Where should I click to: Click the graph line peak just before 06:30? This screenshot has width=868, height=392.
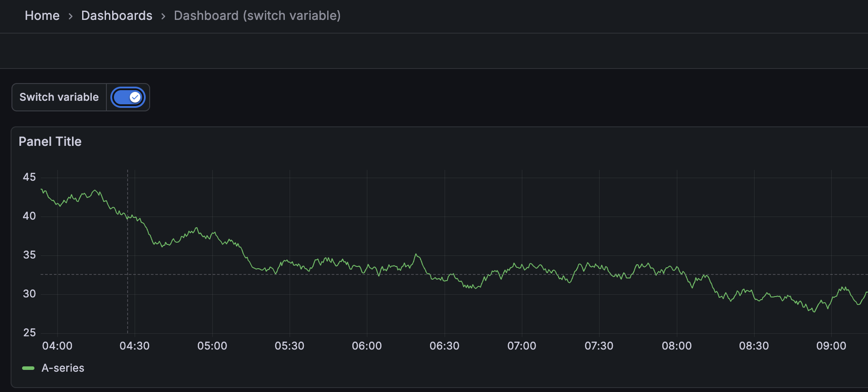click(416, 254)
